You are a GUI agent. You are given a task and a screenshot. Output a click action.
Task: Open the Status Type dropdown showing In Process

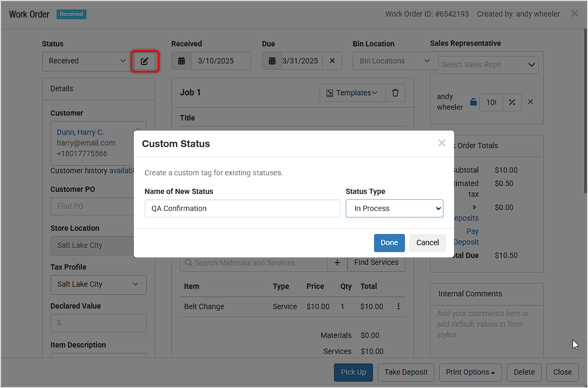point(394,208)
